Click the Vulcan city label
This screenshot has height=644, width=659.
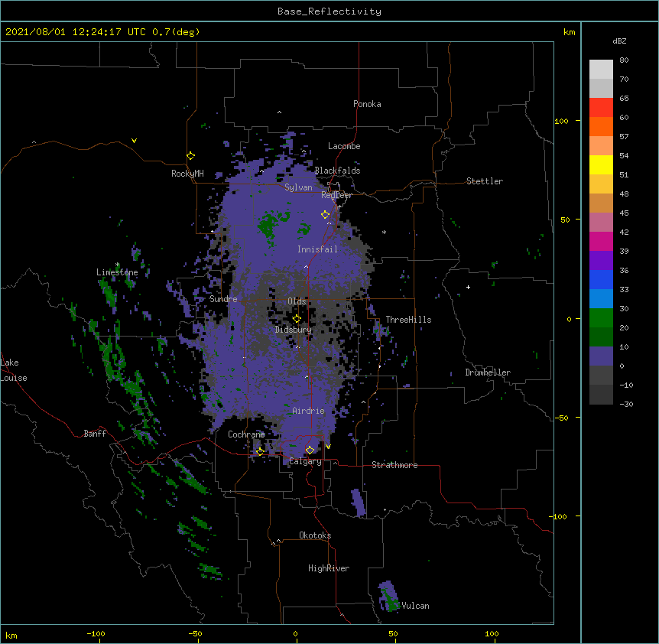click(415, 606)
